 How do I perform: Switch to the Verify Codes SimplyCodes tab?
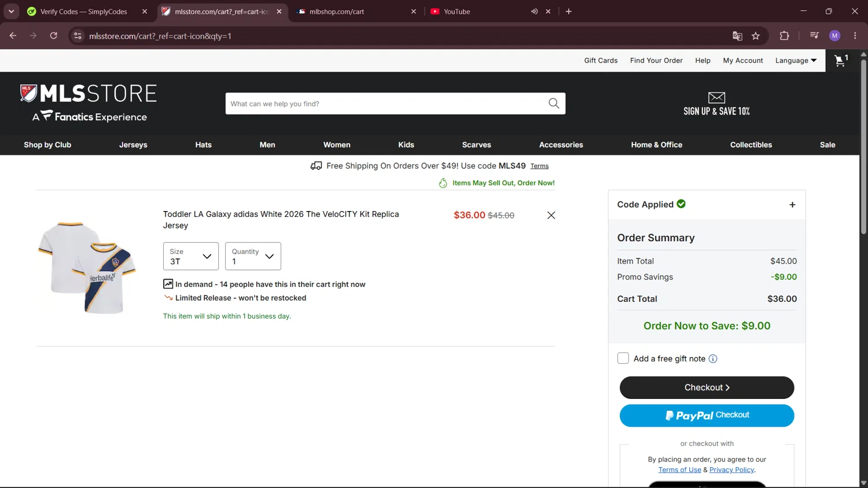point(84,12)
